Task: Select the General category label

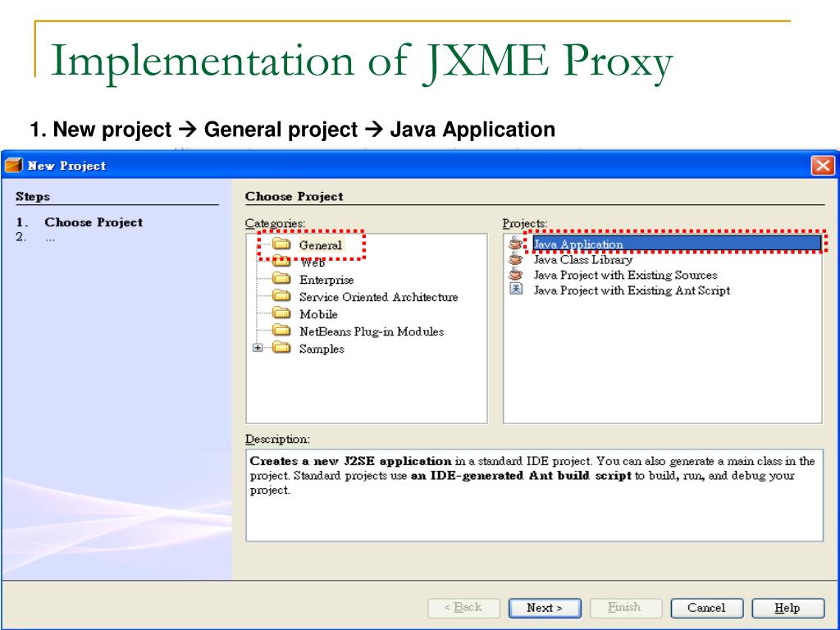Action: point(321,245)
